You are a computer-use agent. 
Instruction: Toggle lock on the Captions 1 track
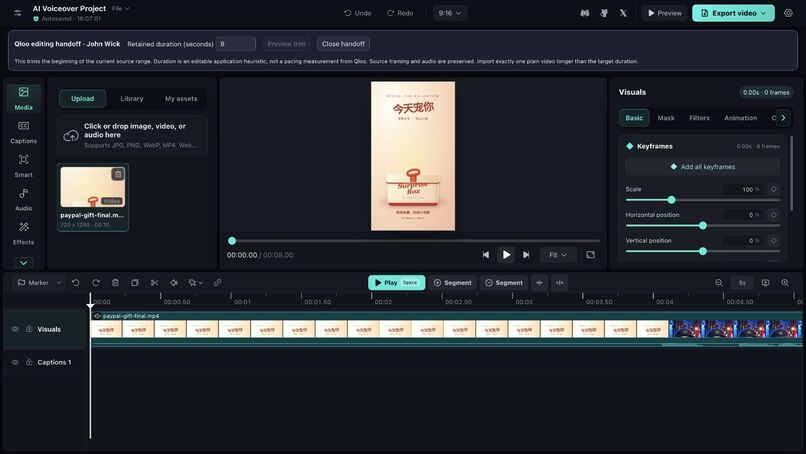(x=29, y=362)
